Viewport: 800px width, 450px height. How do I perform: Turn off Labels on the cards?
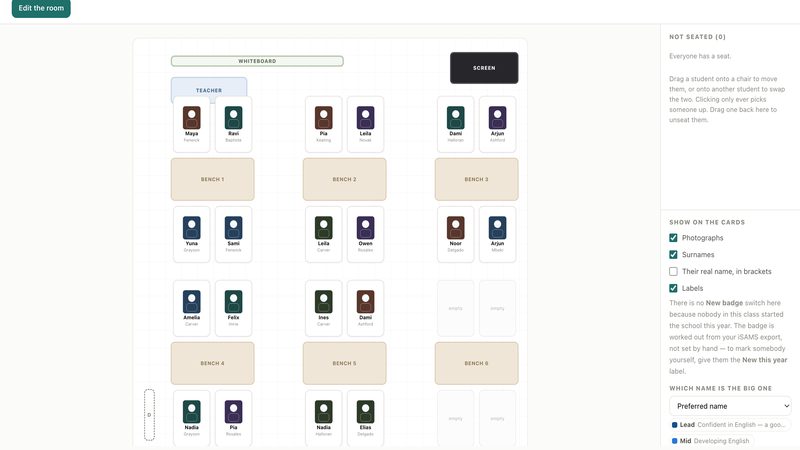coord(673,288)
